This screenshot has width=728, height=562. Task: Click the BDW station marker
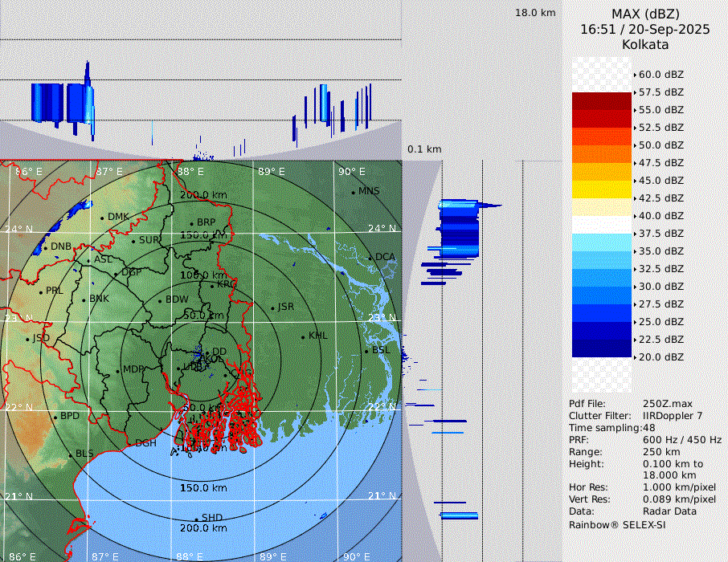coord(161,300)
